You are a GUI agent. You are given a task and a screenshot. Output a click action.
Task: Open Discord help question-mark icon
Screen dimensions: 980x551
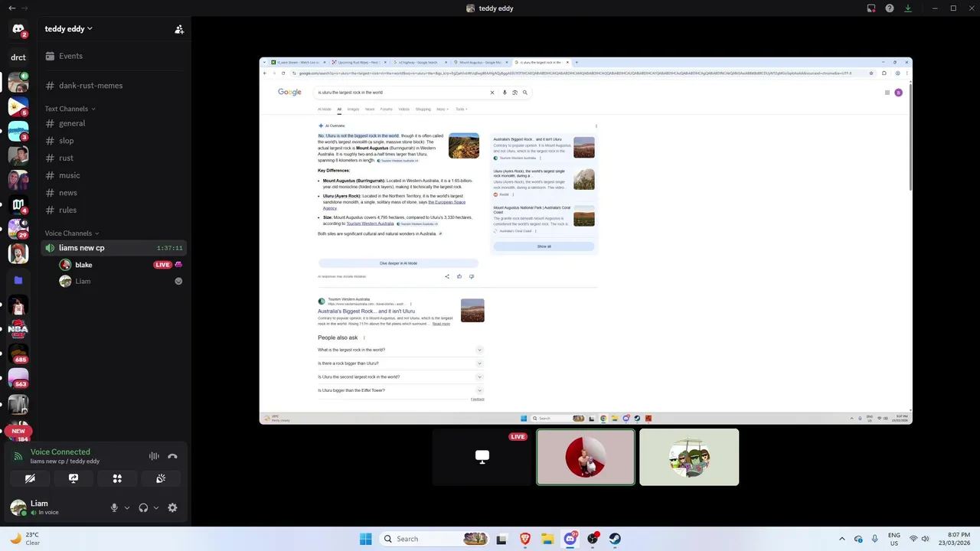pyautogui.click(x=890, y=8)
